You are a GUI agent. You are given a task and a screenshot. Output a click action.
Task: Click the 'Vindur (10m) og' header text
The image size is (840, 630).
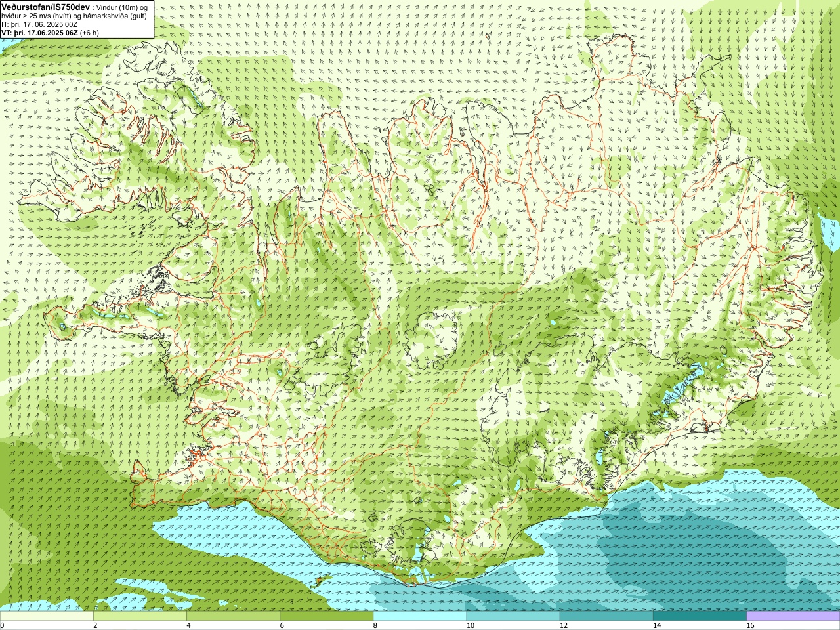[122, 7]
